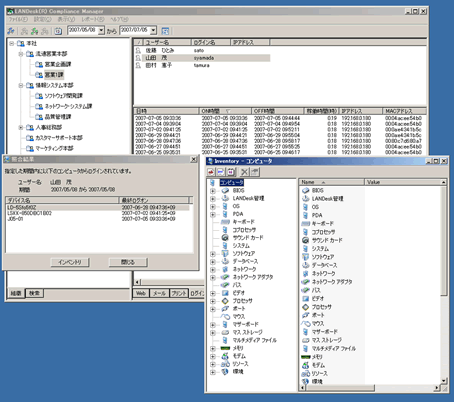Select the ソフトウェア開発課 tree item
The width and height of the screenshot is (454, 402).
pos(63,96)
